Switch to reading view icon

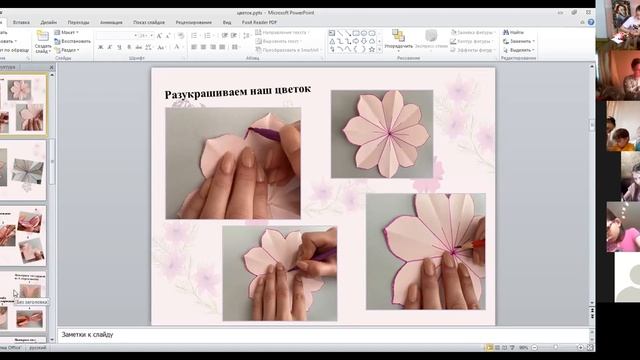(x=504, y=348)
